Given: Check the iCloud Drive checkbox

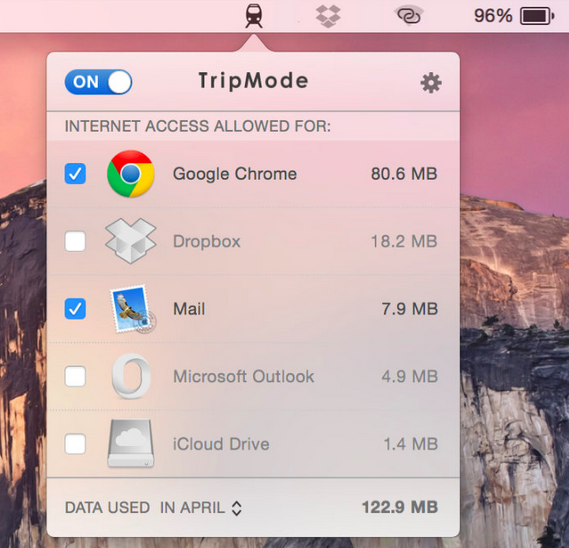Looking at the screenshot, I should (75, 444).
